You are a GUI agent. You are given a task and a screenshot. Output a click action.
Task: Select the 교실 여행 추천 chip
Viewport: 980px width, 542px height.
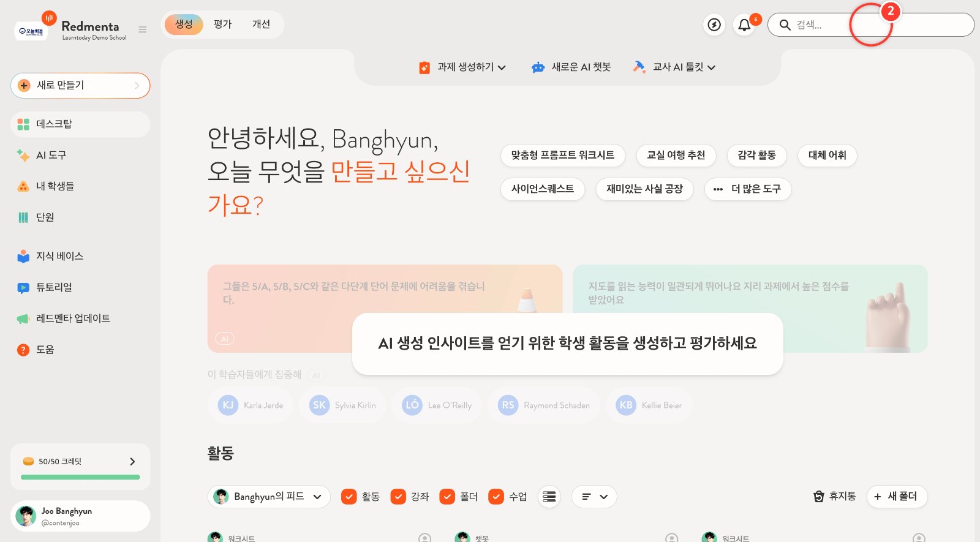tap(676, 156)
